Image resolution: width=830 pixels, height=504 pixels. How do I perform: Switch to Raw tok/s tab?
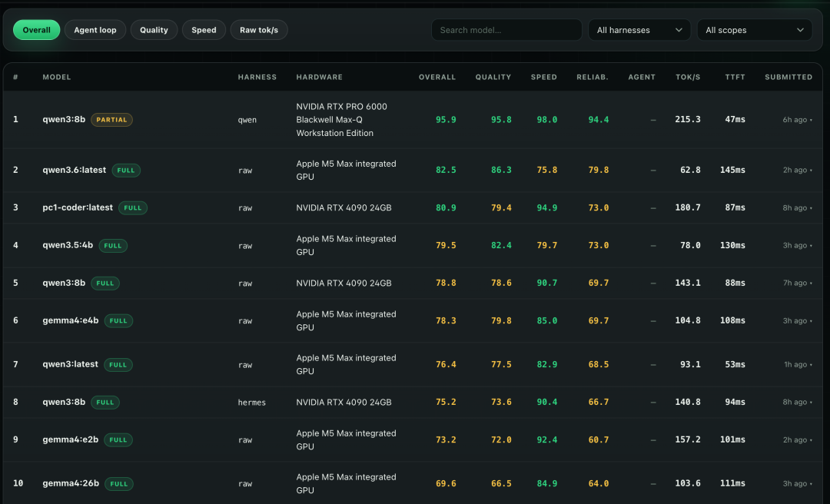click(259, 30)
